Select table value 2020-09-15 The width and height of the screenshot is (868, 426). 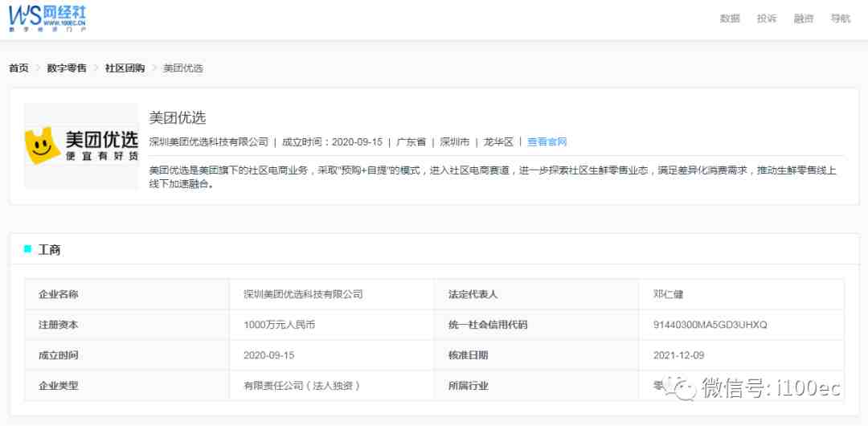pyautogui.click(x=269, y=355)
